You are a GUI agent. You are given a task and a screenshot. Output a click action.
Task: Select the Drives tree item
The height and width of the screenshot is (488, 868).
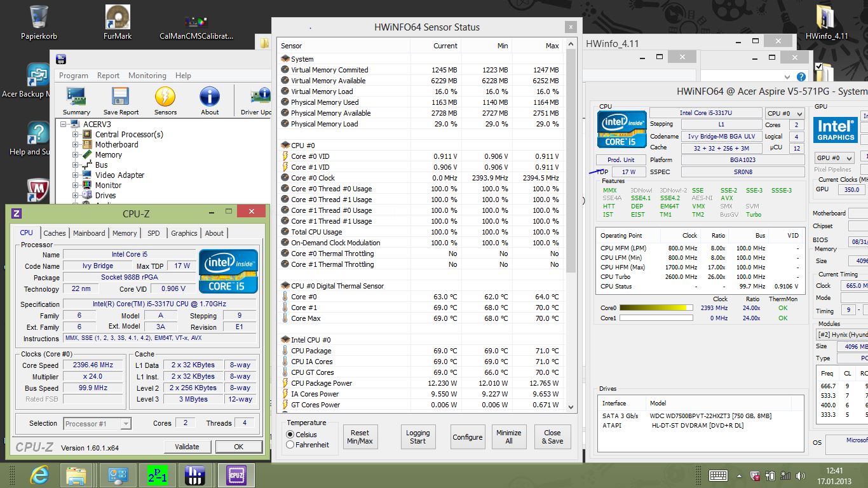[x=105, y=196]
